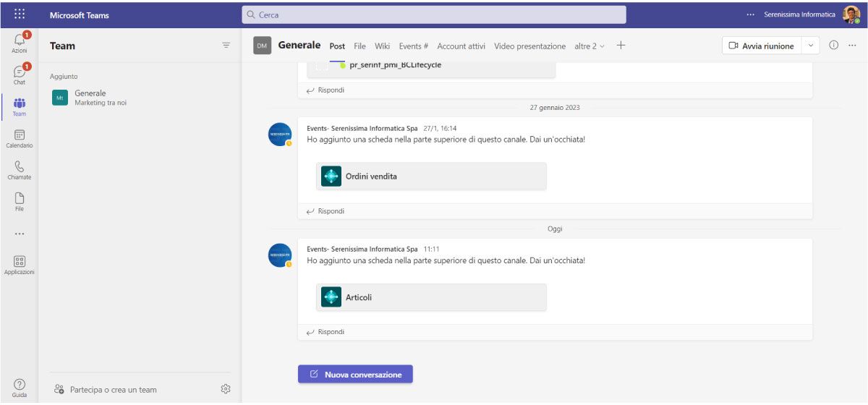Image resolution: width=868 pixels, height=405 pixels.
Task: Click Partecipa o crea un team
Action: pyautogui.click(x=106, y=390)
